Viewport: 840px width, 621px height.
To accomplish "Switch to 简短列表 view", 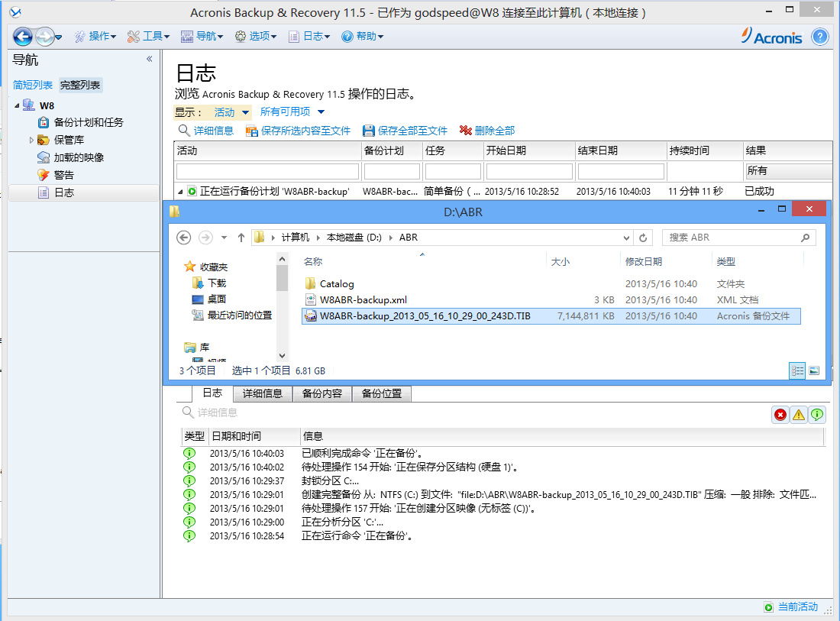I will tap(33, 85).
